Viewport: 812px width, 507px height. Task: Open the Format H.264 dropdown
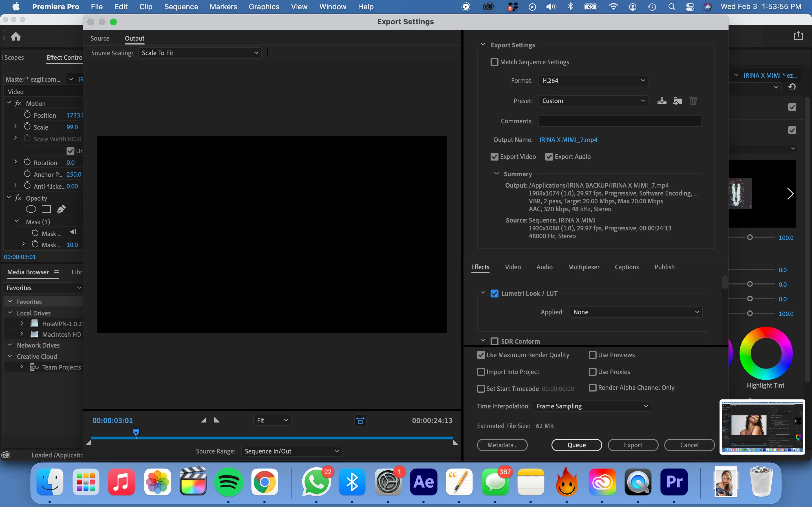[593, 81]
